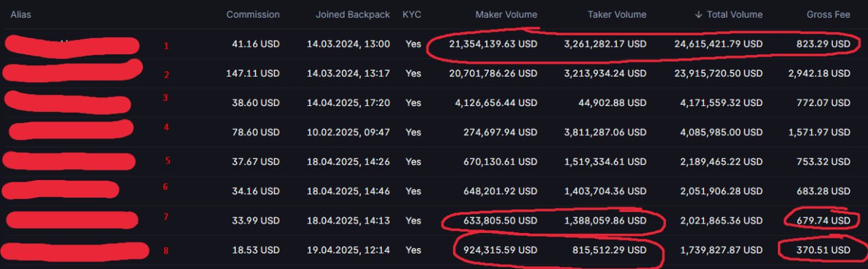Click the Gross Fee column header

tap(828, 14)
